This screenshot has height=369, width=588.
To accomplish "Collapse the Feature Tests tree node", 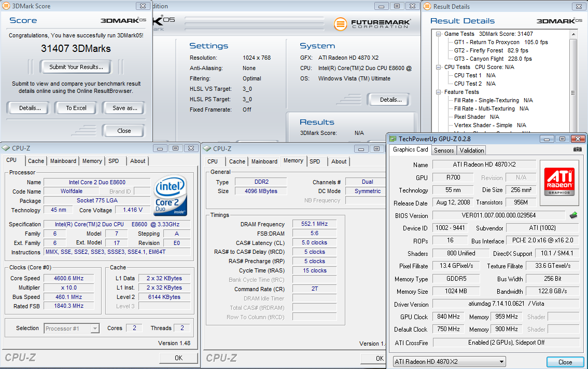I will click(438, 92).
